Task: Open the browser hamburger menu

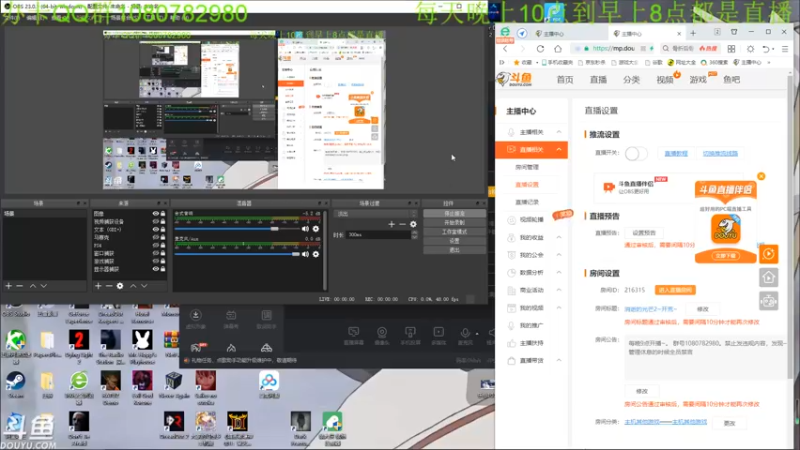Action: [785, 49]
